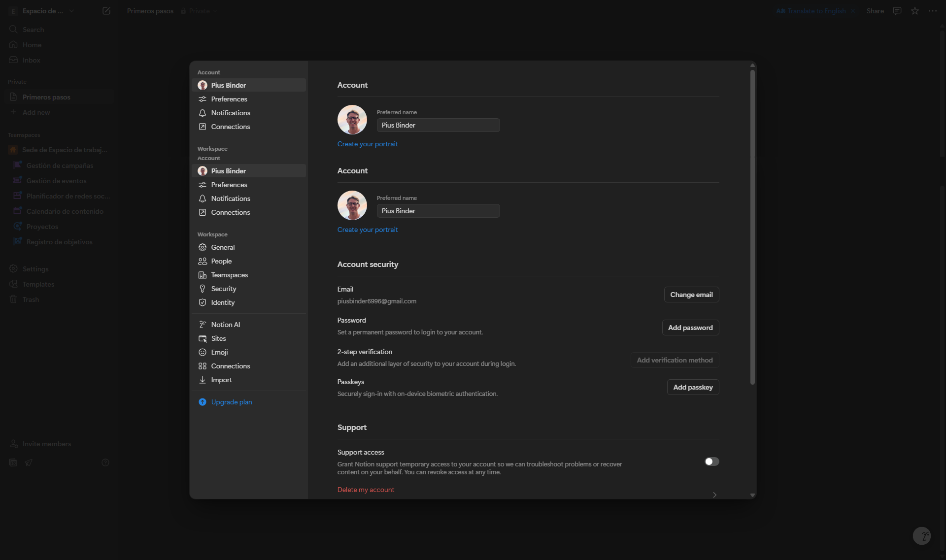Open Notion AI settings
This screenshot has height=560, width=946.
(249, 325)
